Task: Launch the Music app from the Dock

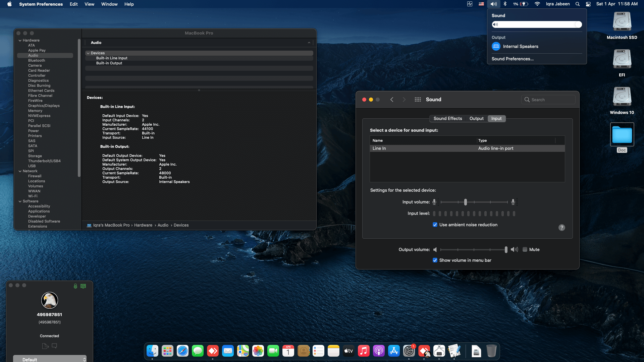Action: click(364, 351)
